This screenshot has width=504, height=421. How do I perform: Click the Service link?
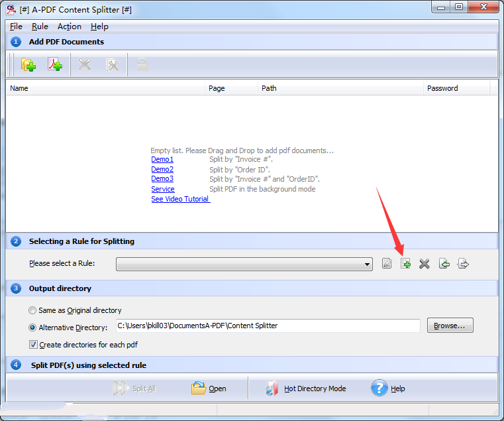163,189
